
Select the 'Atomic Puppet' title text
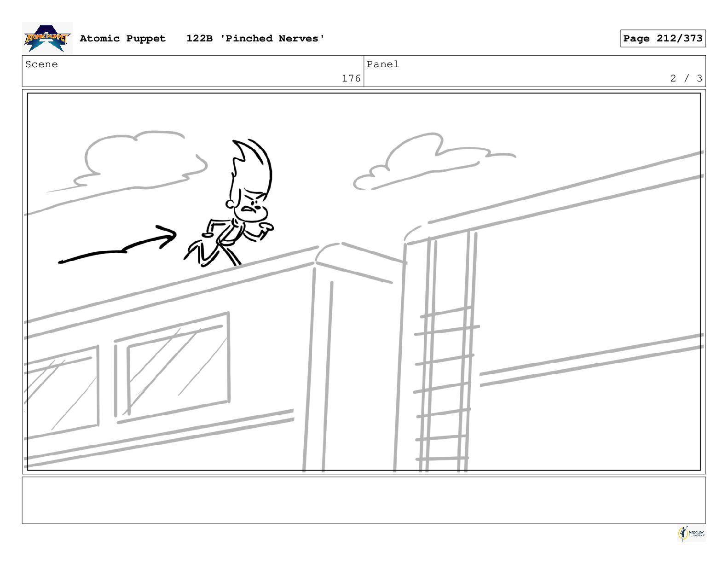[122, 38]
